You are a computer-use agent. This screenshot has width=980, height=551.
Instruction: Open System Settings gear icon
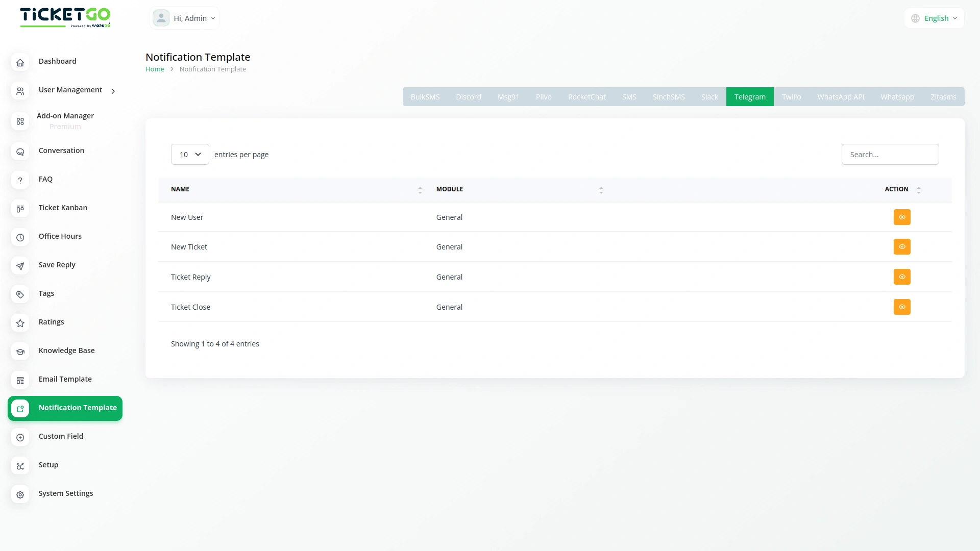(20, 494)
